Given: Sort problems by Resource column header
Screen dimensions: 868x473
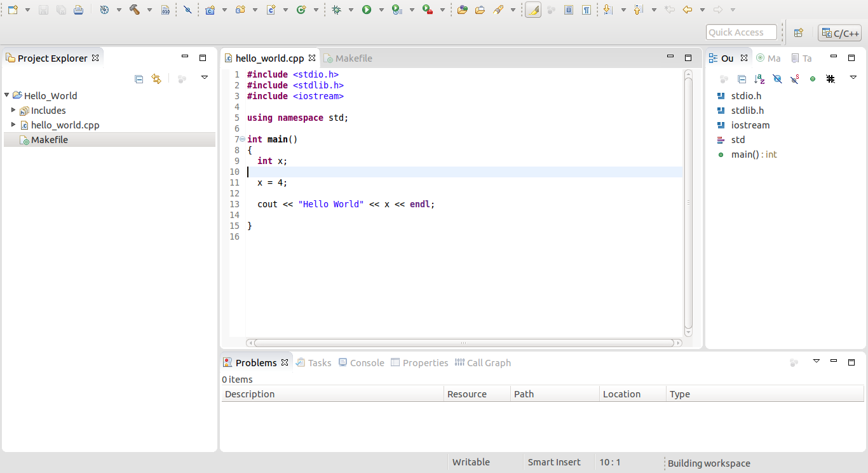Looking at the screenshot, I should pos(477,394).
